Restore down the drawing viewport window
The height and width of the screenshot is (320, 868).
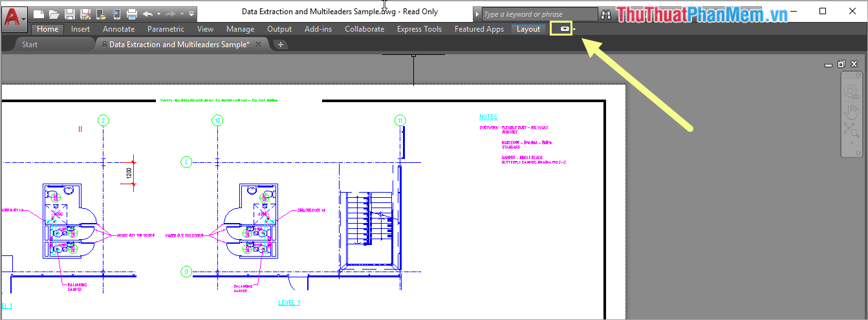click(x=841, y=64)
